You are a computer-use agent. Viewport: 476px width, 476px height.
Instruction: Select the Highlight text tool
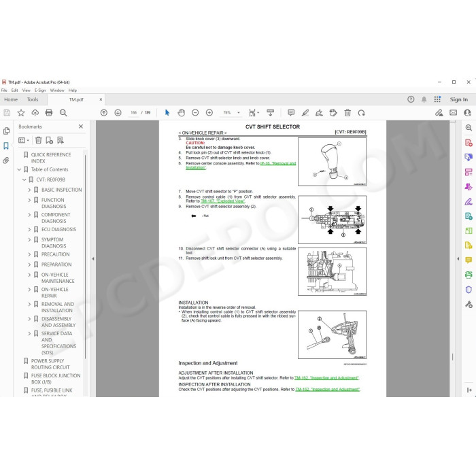[x=305, y=113]
